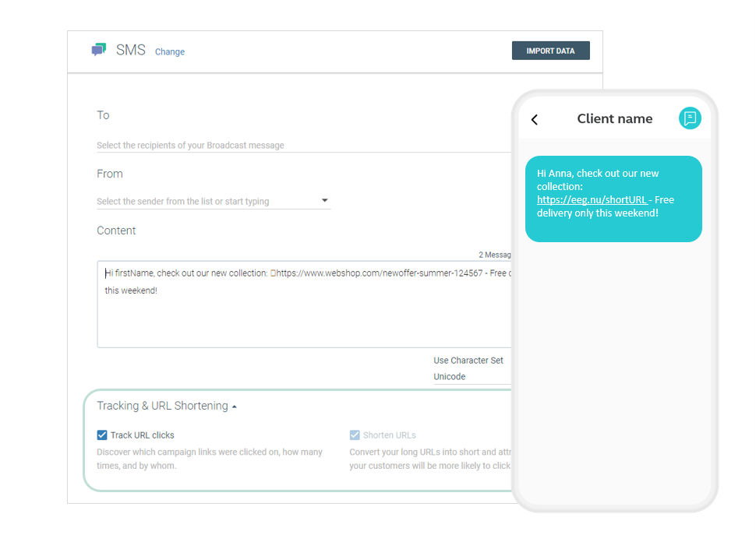Screen dimensions: 756x542
Task: Click the webshop.com URL in the content text
Action: pyautogui.click(x=380, y=273)
